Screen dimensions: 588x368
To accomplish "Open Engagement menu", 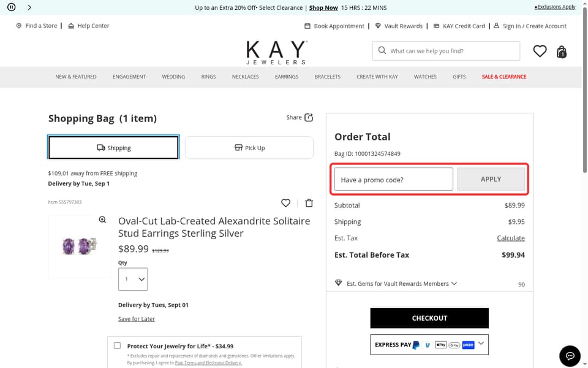I will tap(129, 77).
